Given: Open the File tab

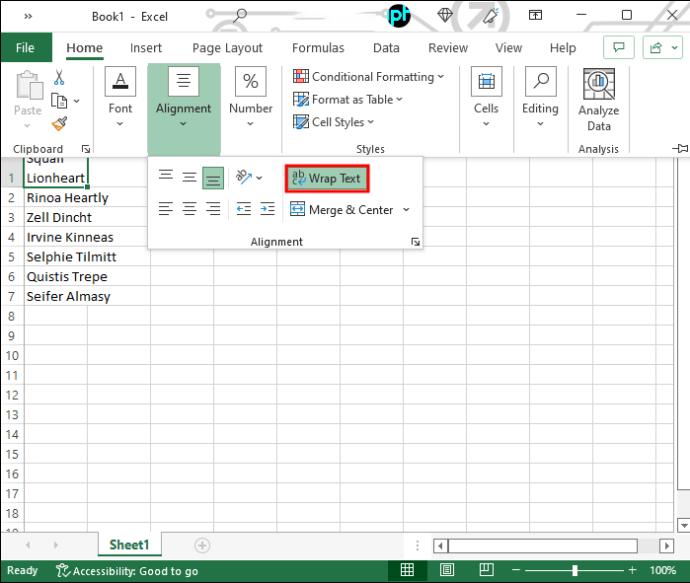Looking at the screenshot, I should click(25, 48).
